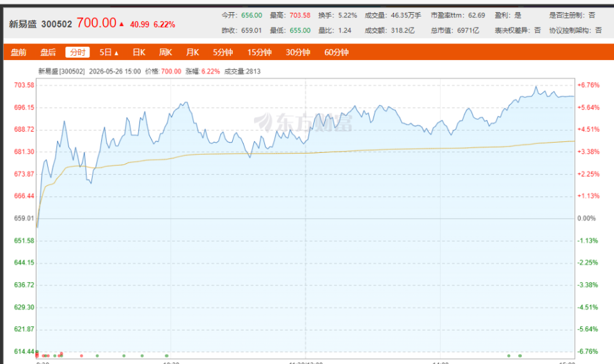The image size is (614, 364).
Task: Click the 696.15 left axis label
Action: coord(24,107)
